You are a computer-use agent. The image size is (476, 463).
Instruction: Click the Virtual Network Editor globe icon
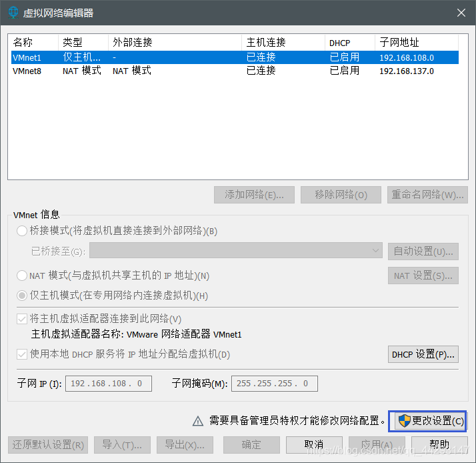13,13
